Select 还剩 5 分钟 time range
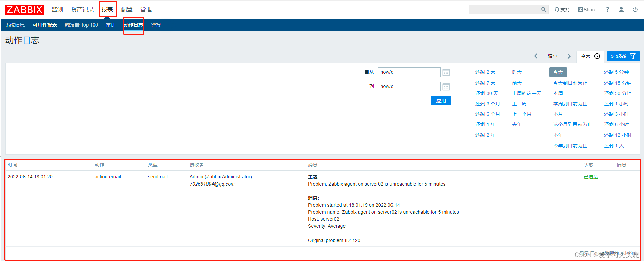Viewport: 644px width, 261px height. (616, 72)
